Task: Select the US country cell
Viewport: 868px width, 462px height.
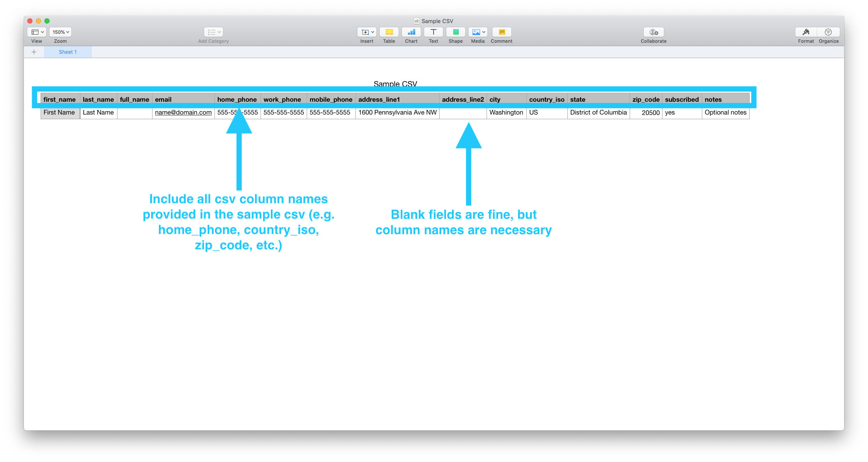Action: click(547, 112)
